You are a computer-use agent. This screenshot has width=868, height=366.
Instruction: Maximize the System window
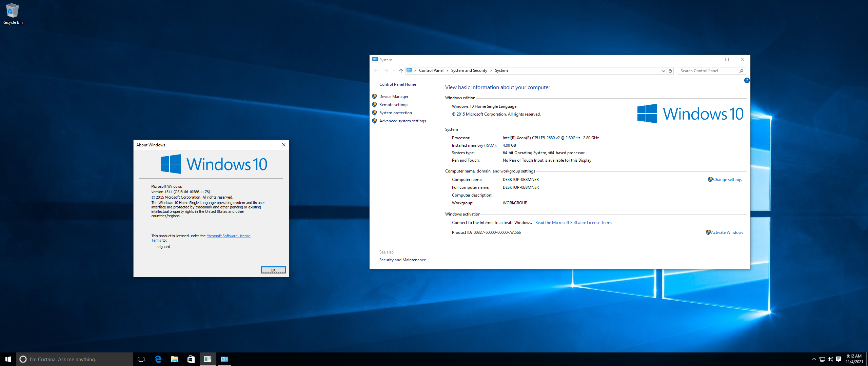click(x=727, y=60)
